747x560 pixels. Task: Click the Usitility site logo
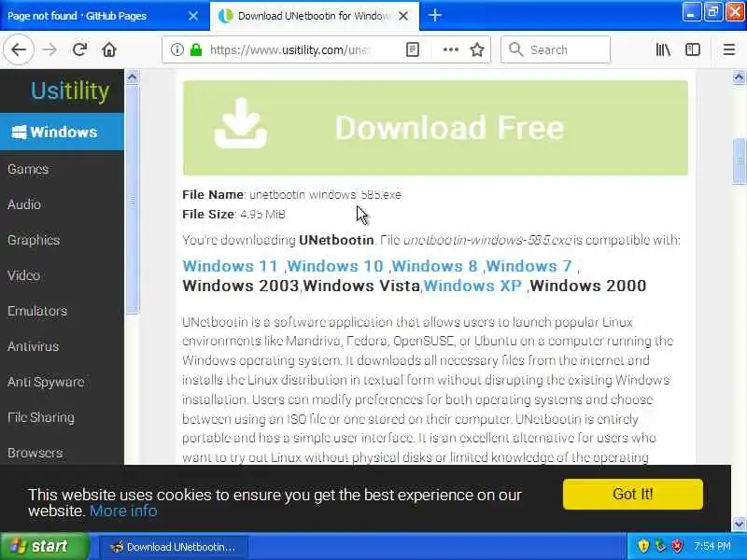tap(70, 91)
